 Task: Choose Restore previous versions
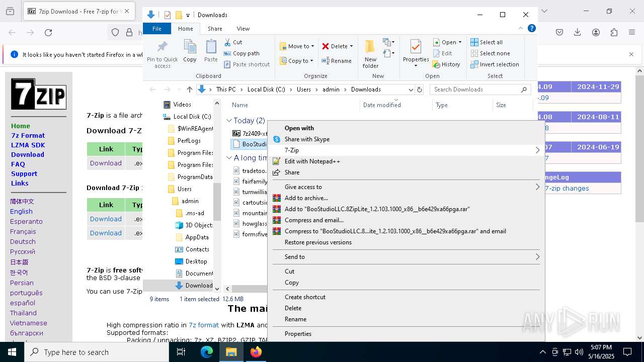click(x=407, y=242)
